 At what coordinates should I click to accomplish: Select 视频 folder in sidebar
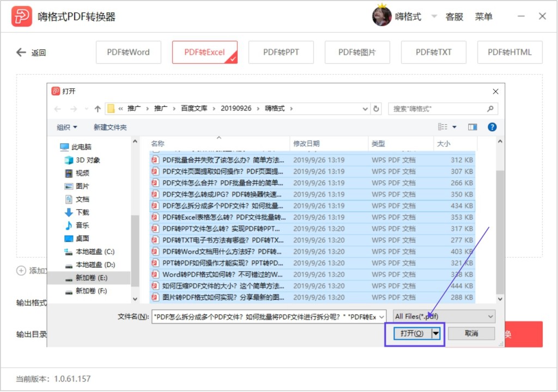coord(77,173)
